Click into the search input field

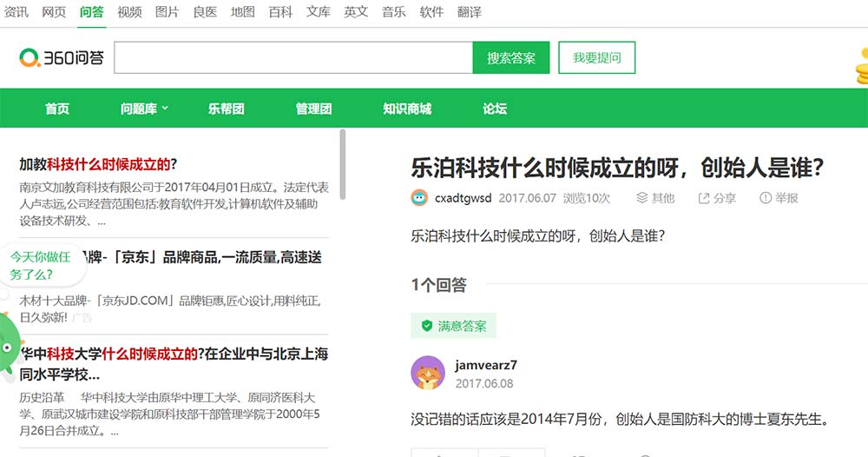pos(293,58)
